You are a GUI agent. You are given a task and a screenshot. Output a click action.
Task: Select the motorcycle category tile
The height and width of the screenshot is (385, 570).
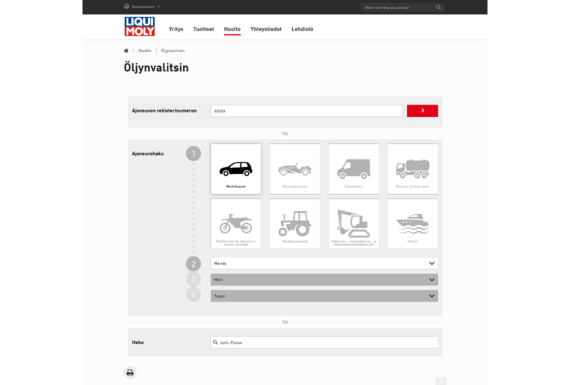236,224
